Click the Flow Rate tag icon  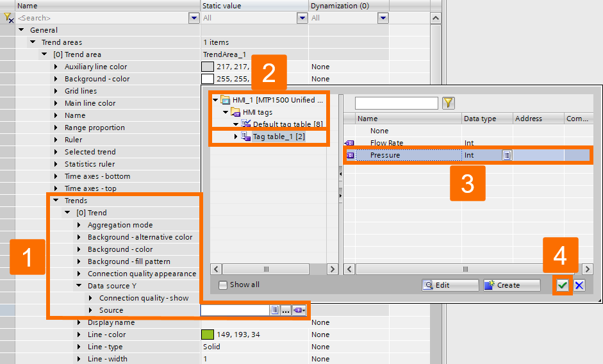coord(350,143)
